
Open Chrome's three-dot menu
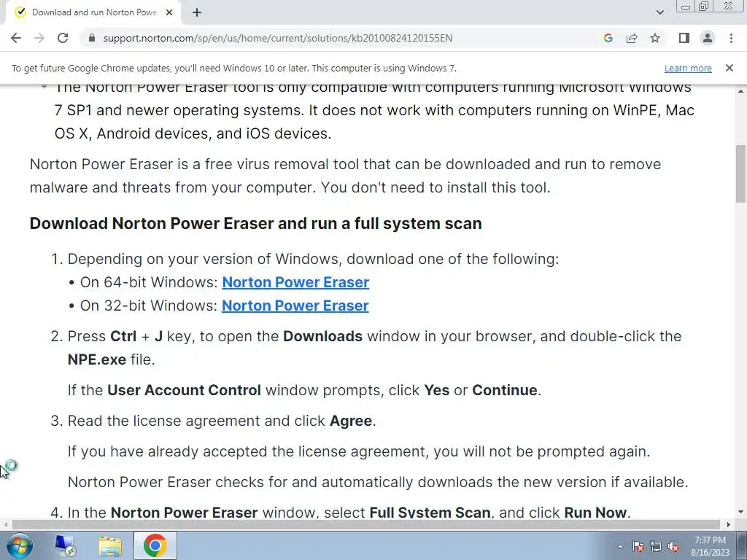coord(731,38)
